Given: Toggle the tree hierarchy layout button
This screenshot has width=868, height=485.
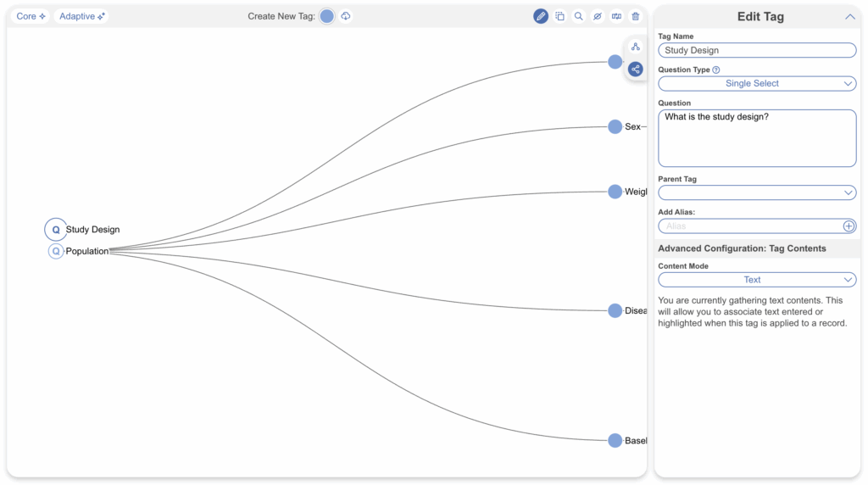Looking at the screenshot, I should click(x=635, y=47).
